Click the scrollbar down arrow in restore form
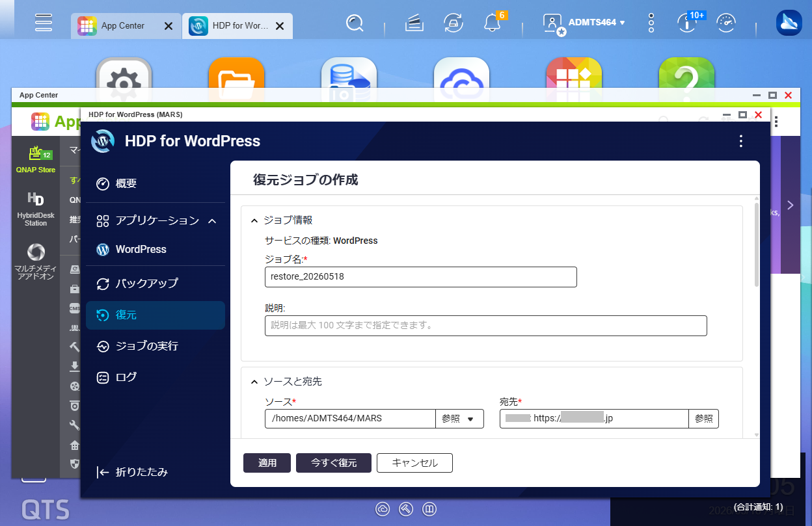The height and width of the screenshot is (526, 812). pyautogui.click(x=756, y=434)
